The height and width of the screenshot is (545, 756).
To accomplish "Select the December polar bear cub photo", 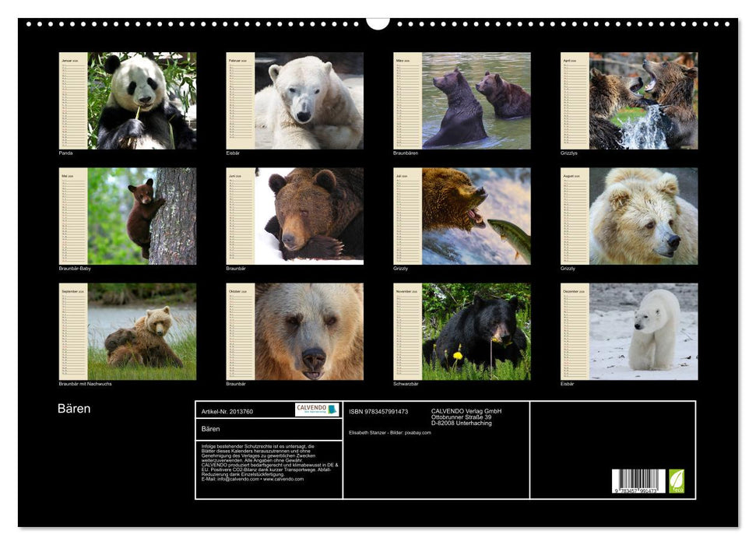I will (x=643, y=331).
